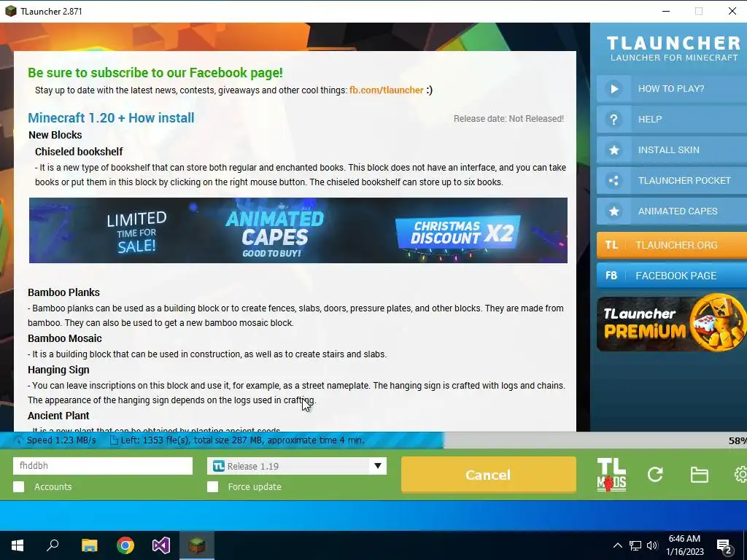This screenshot has width=747, height=560.
Task: Click the TL icon in version selector
Action: (x=219, y=466)
